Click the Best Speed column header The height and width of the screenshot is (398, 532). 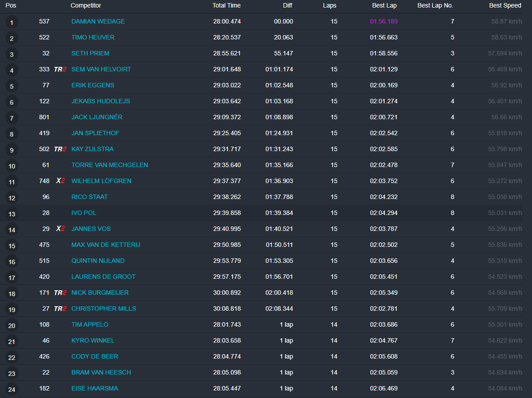505,5
